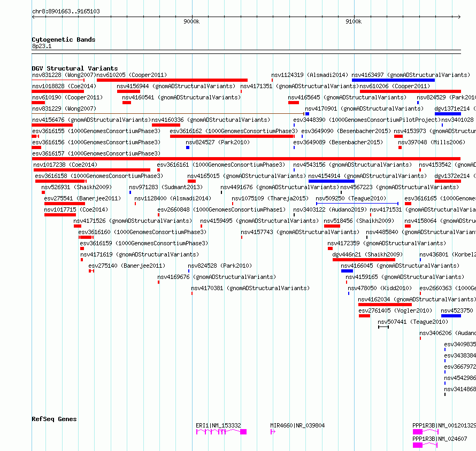Open the DGV Structural Variants track heading
Image resolution: width=476 pixels, height=451 pixels.
[x=75, y=68]
